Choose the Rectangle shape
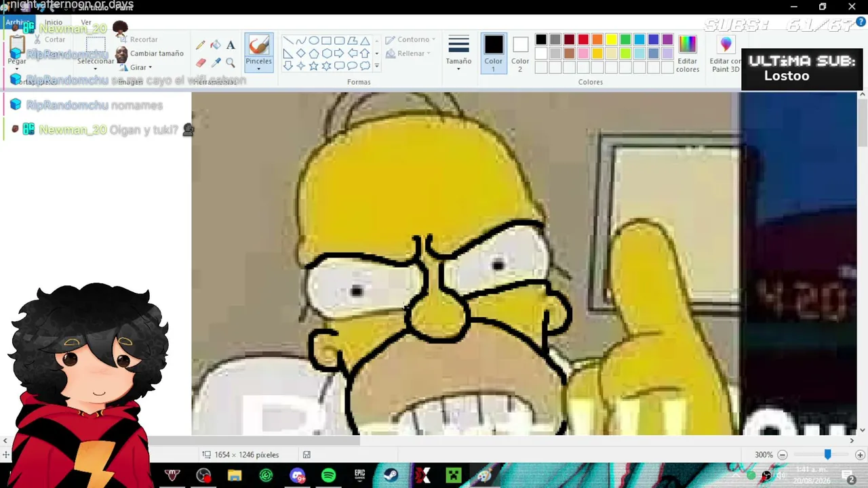This screenshot has height=488, width=868. pos(326,41)
